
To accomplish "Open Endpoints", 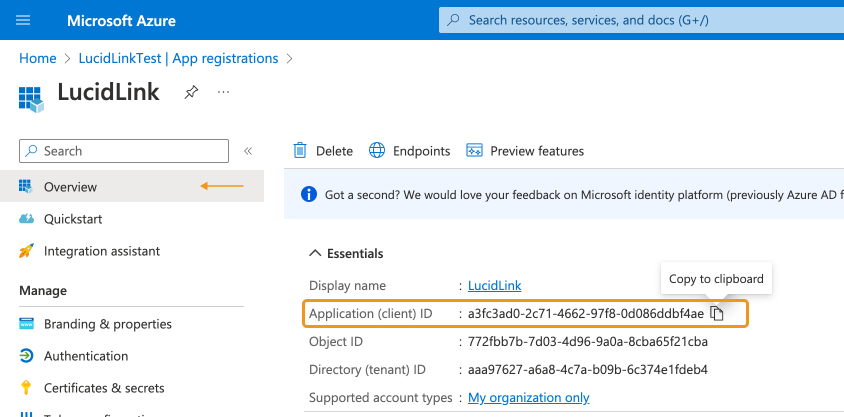I will point(410,151).
